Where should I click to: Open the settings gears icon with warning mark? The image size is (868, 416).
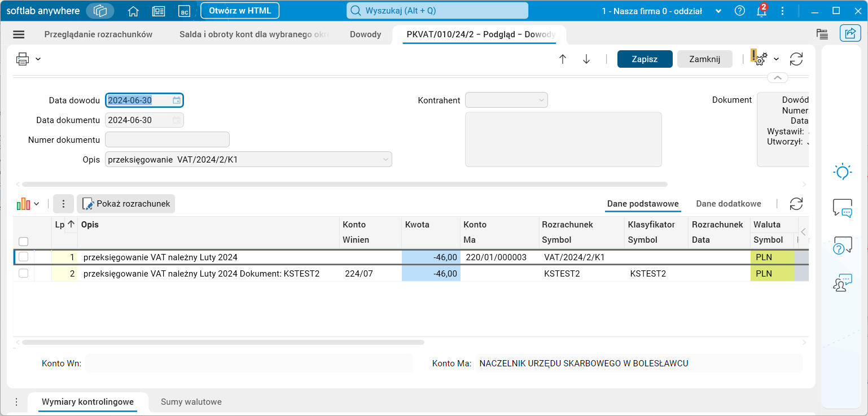759,58
